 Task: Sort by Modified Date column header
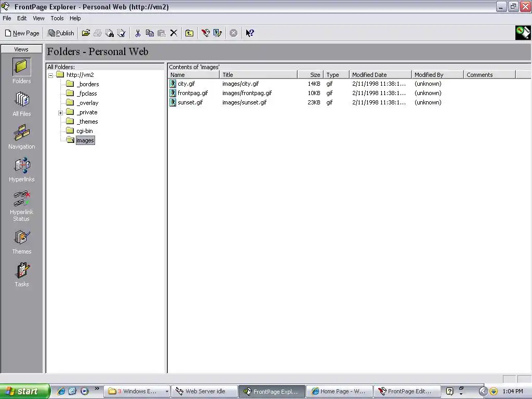pos(380,75)
